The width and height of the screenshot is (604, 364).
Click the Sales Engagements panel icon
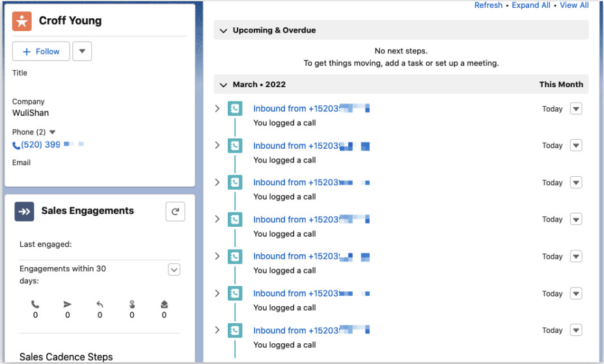point(24,211)
